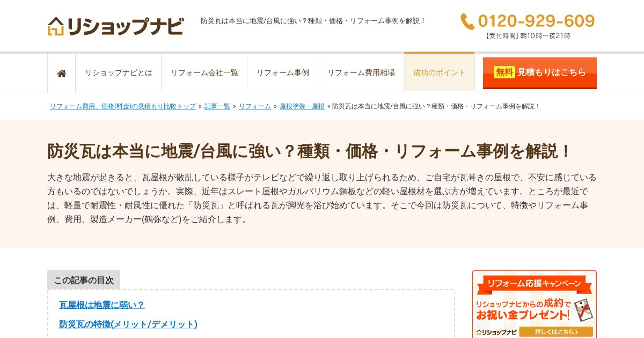Click the リフォーム応援キャンペーン banner
This screenshot has width=644, height=338.
tap(535, 304)
